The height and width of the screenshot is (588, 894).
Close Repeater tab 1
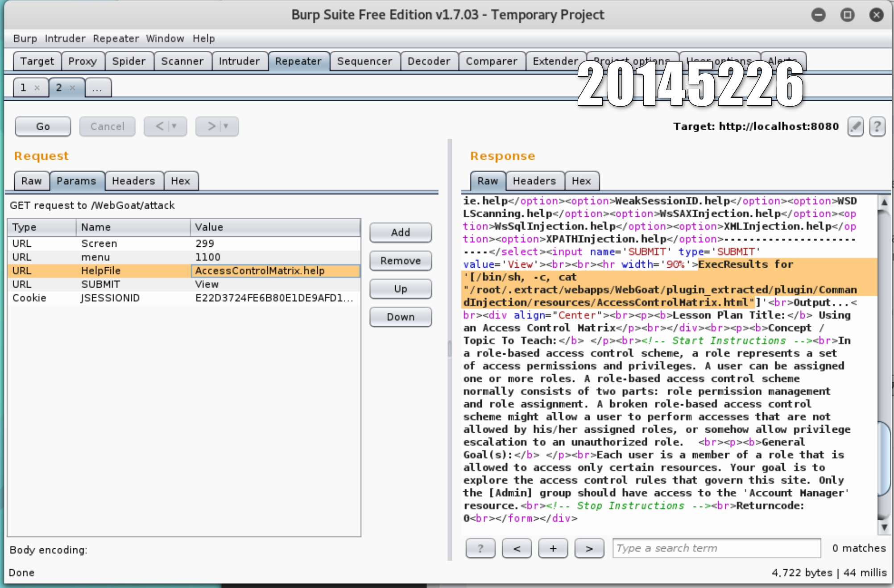point(37,88)
